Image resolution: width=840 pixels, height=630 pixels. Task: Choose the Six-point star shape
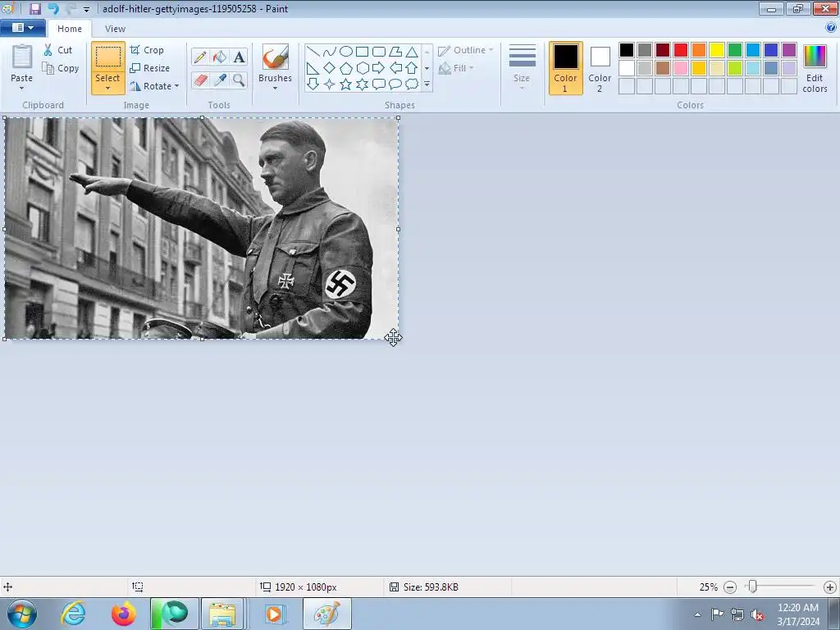click(x=362, y=84)
